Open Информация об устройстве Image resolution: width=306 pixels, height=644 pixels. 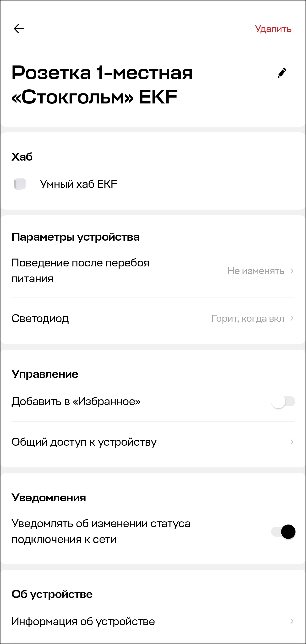tap(83, 622)
